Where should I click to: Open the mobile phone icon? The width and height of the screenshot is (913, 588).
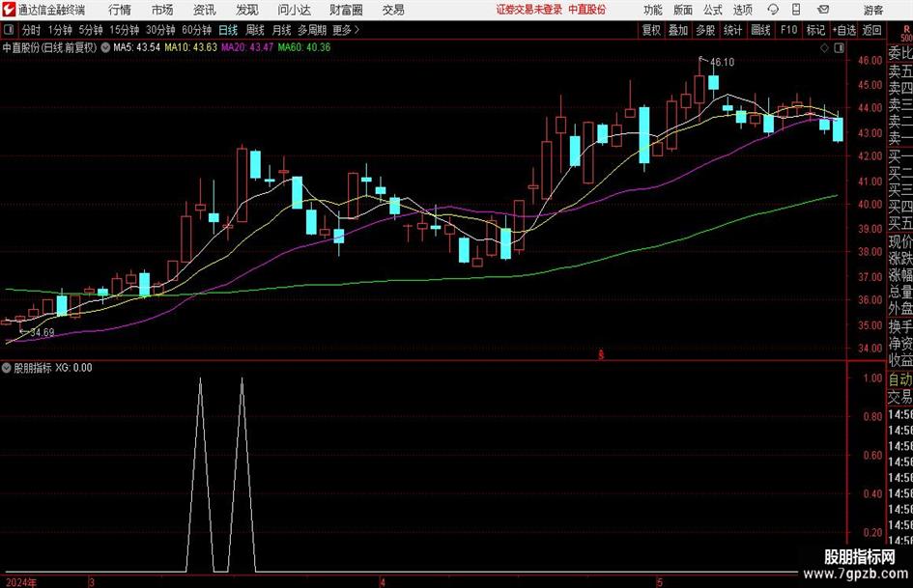tap(796, 10)
